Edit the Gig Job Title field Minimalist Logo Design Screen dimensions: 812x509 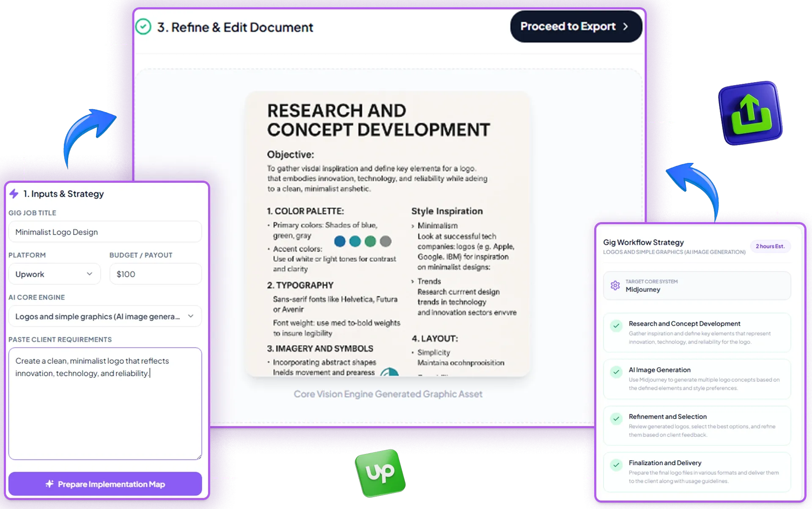(105, 232)
